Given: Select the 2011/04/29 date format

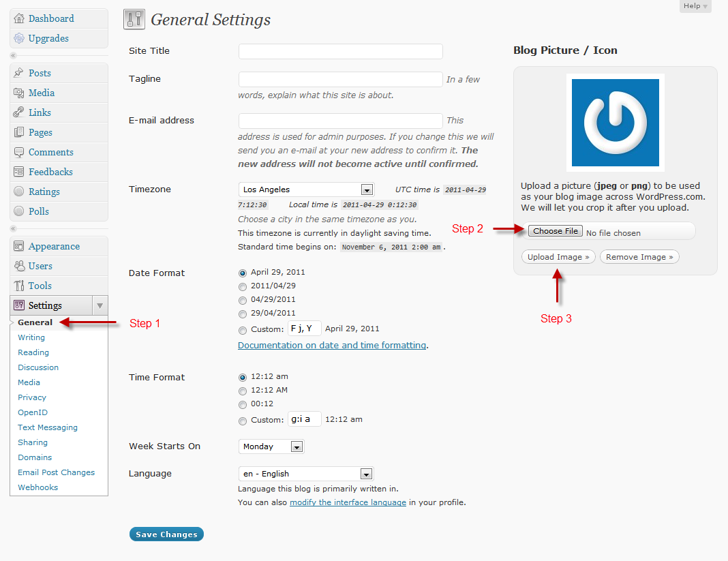Looking at the screenshot, I should (243, 288).
